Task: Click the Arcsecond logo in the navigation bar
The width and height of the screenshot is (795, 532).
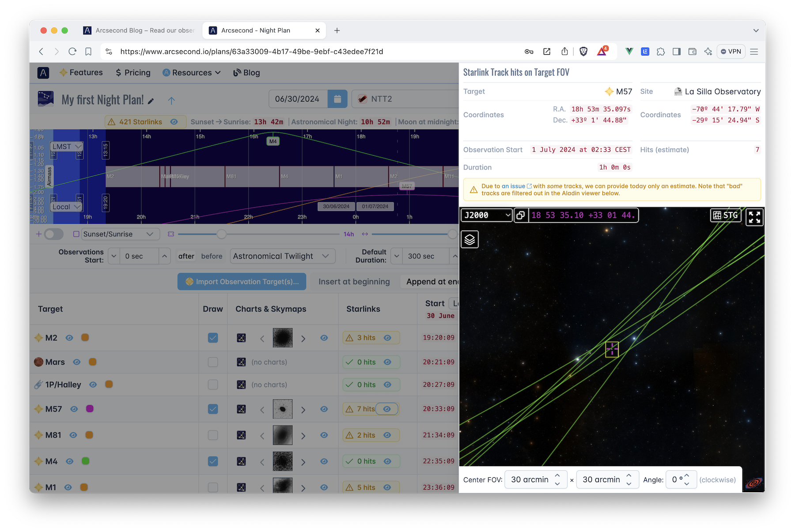Action: (43, 72)
